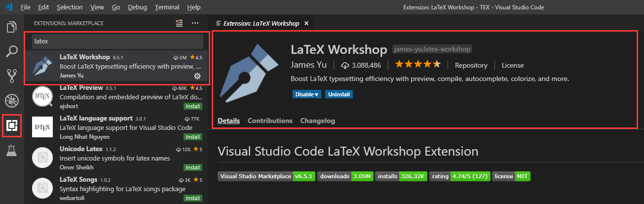Install the LaTeX Preview extension
The width and height of the screenshot is (644, 204).
(x=192, y=106)
